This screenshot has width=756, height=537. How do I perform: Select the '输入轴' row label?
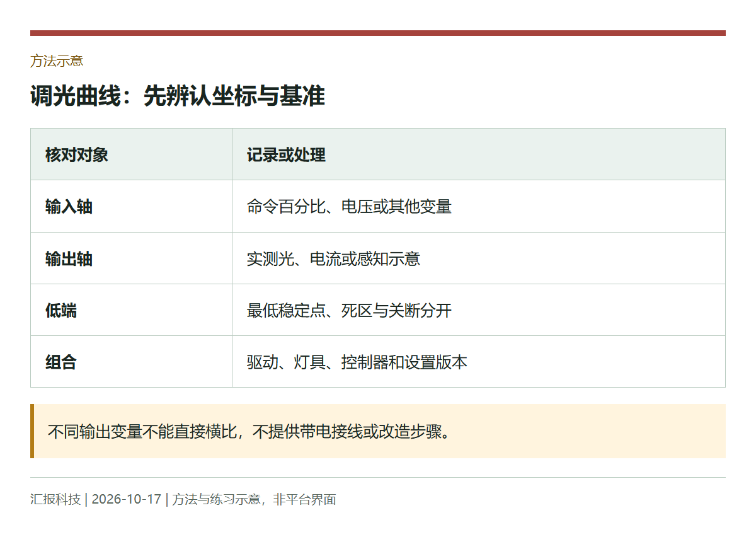pyautogui.click(x=69, y=207)
